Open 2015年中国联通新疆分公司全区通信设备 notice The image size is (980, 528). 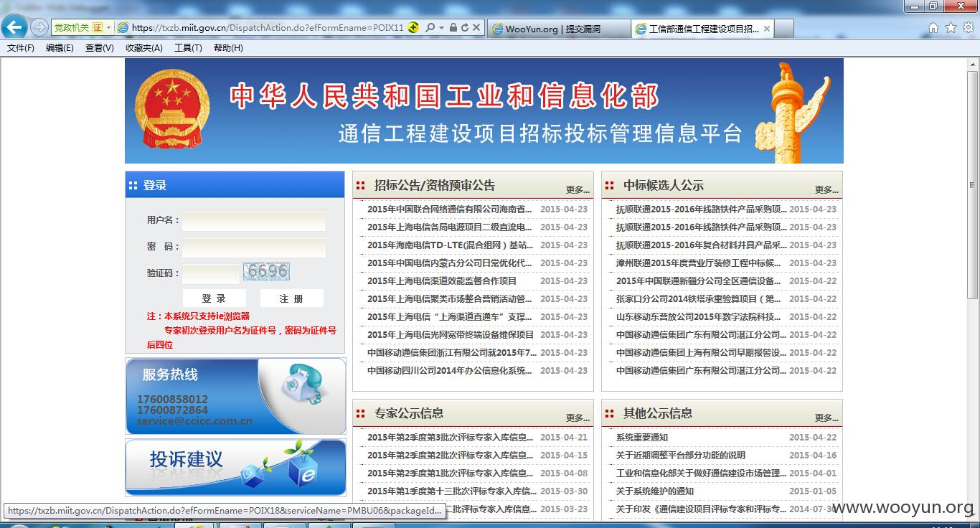pyautogui.click(x=699, y=281)
